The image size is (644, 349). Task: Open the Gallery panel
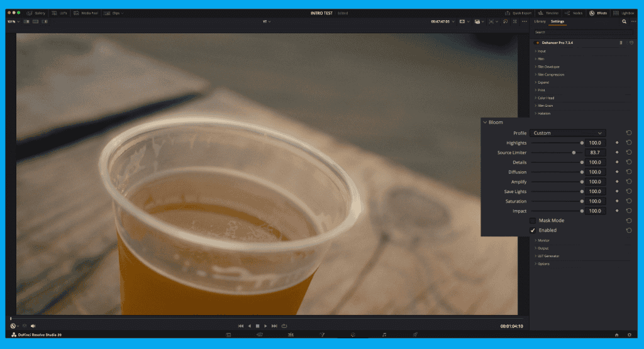point(36,13)
